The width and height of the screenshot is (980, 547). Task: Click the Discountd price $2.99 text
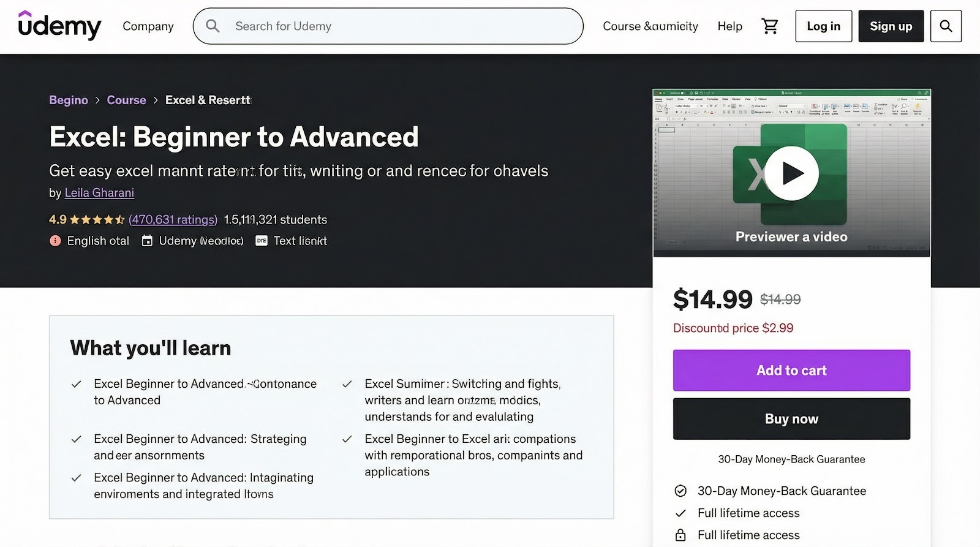pos(733,328)
